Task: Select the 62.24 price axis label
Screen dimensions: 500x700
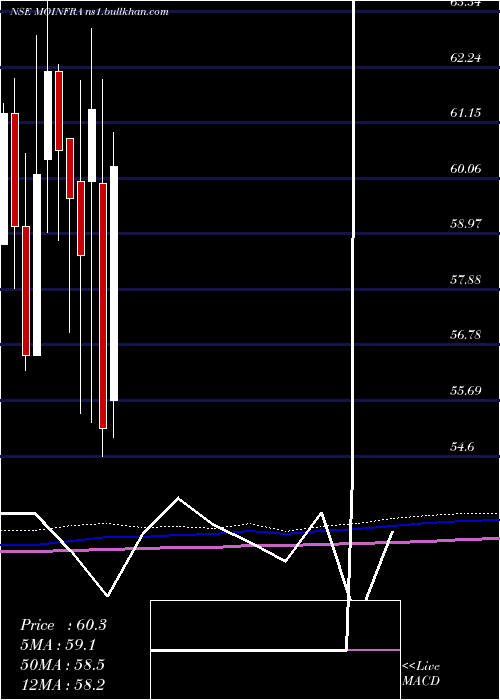Action: (x=466, y=58)
